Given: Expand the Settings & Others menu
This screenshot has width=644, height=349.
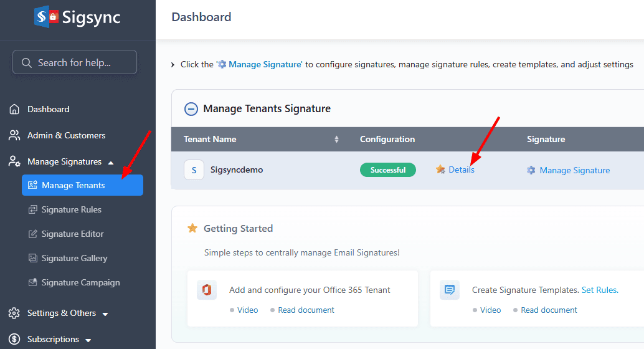Looking at the screenshot, I should pyautogui.click(x=105, y=314).
